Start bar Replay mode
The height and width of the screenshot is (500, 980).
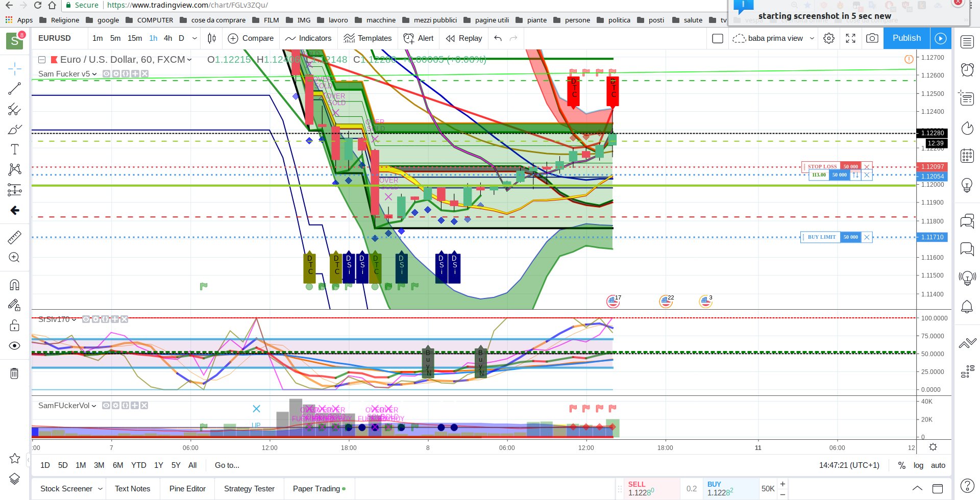[463, 38]
